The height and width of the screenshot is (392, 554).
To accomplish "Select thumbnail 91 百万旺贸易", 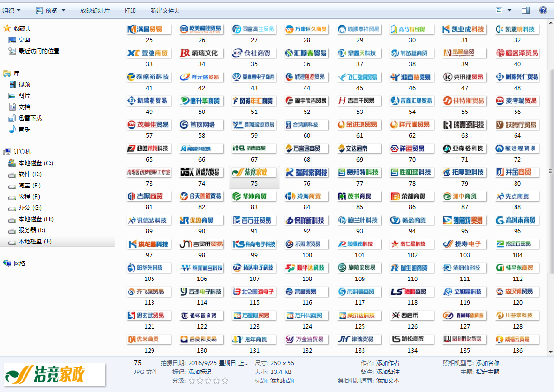I will pos(254,221).
